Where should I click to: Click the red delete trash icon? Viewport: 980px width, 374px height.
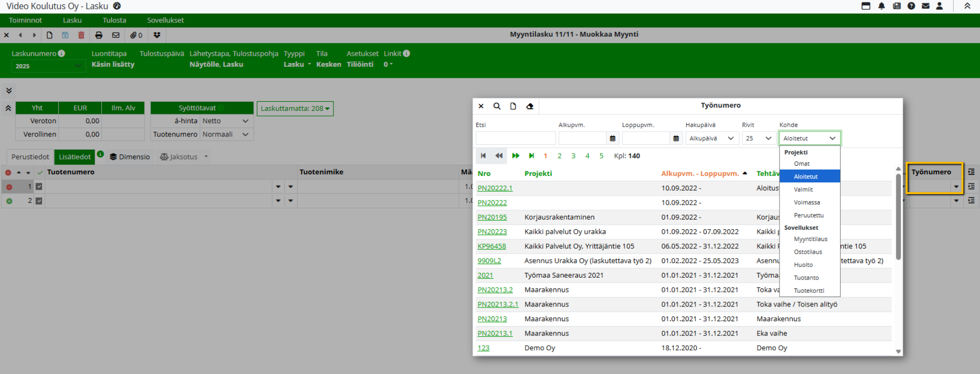pos(81,35)
